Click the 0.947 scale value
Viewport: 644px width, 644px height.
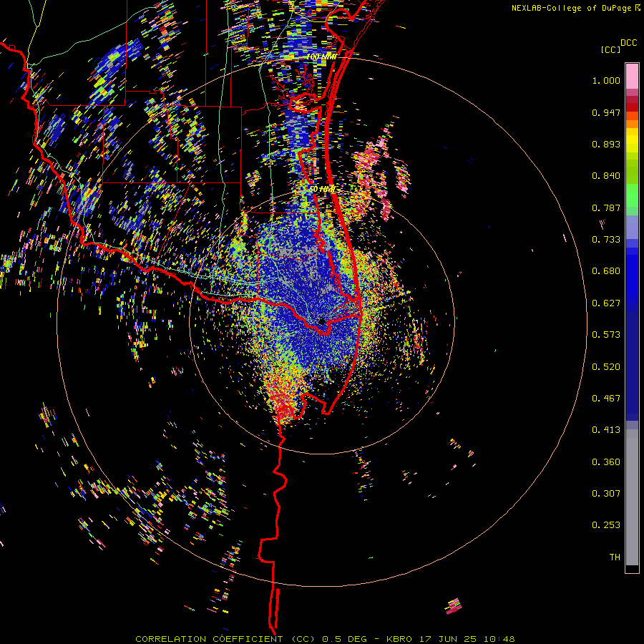pyautogui.click(x=606, y=112)
